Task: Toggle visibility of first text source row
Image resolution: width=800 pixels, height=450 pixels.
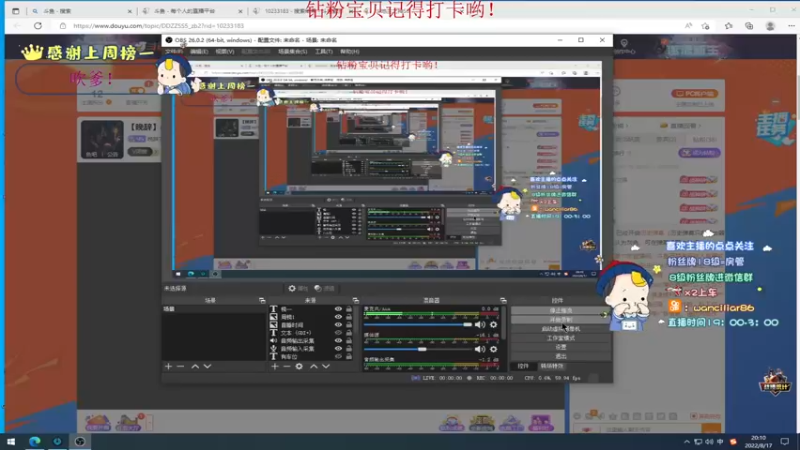Action: tap(338, 309)
